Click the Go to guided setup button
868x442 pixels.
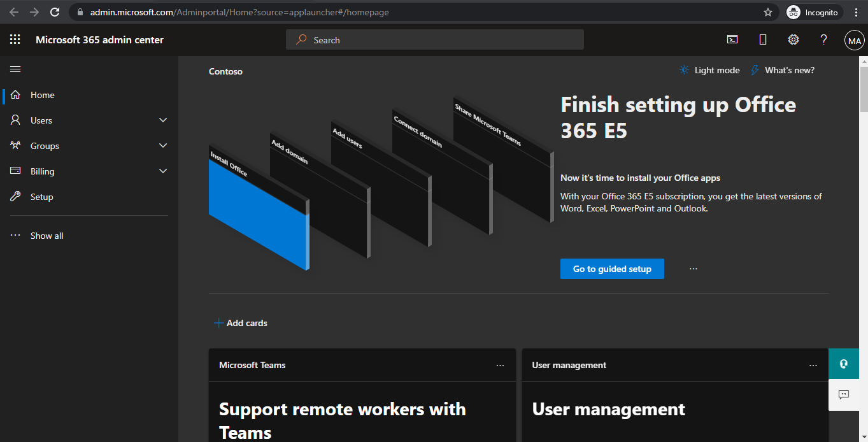[612, 268]
